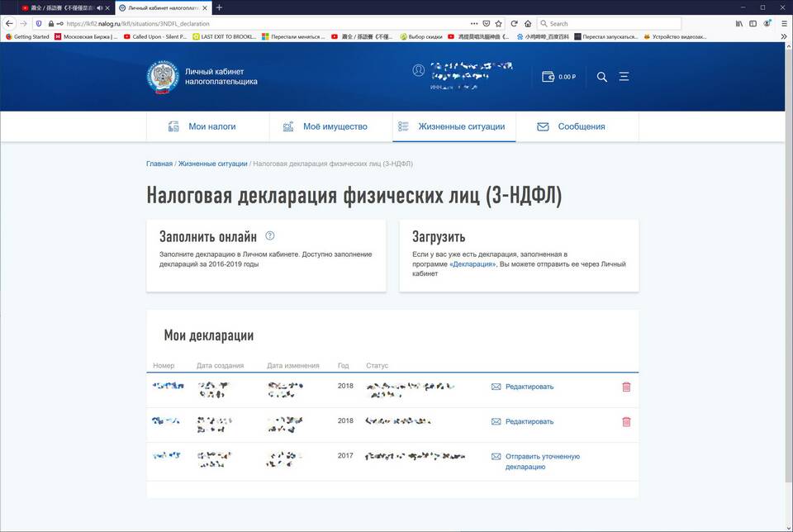The image size is (793, 532).
Task: Delete the first 2018 declaration with the trash icon
Action: click(x=626, y=387)
